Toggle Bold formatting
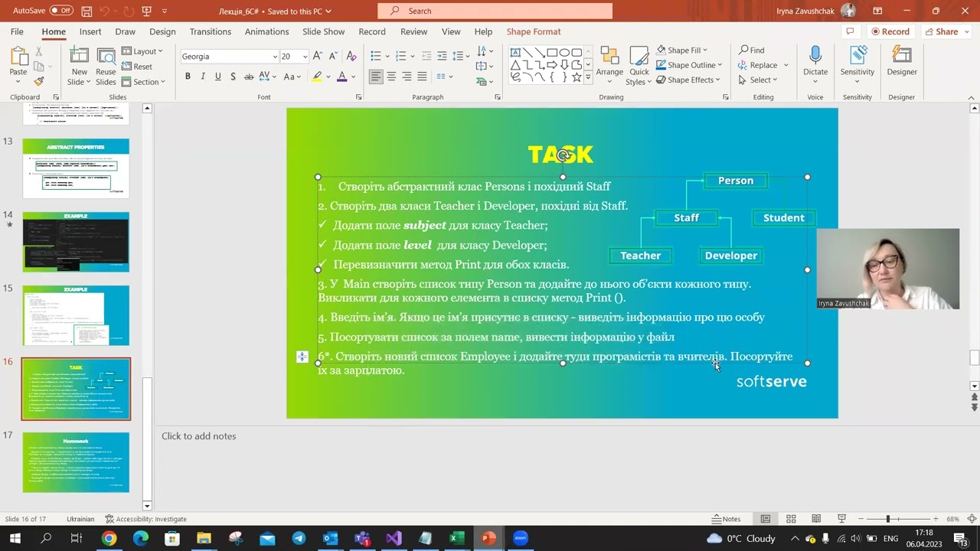This screenshot has width=980, height=551. tap(188, 77)
